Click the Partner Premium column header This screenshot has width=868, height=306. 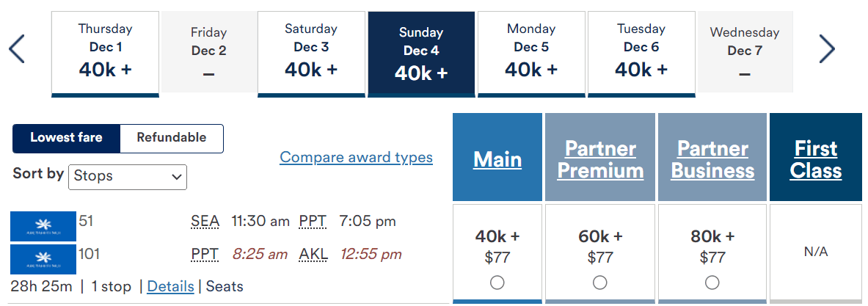tap(600, 159)
